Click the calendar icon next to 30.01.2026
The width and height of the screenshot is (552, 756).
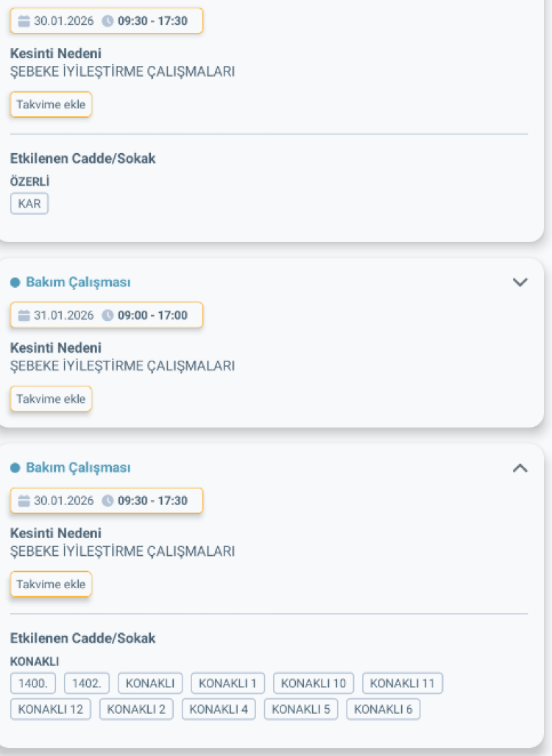tap(25, 21)
